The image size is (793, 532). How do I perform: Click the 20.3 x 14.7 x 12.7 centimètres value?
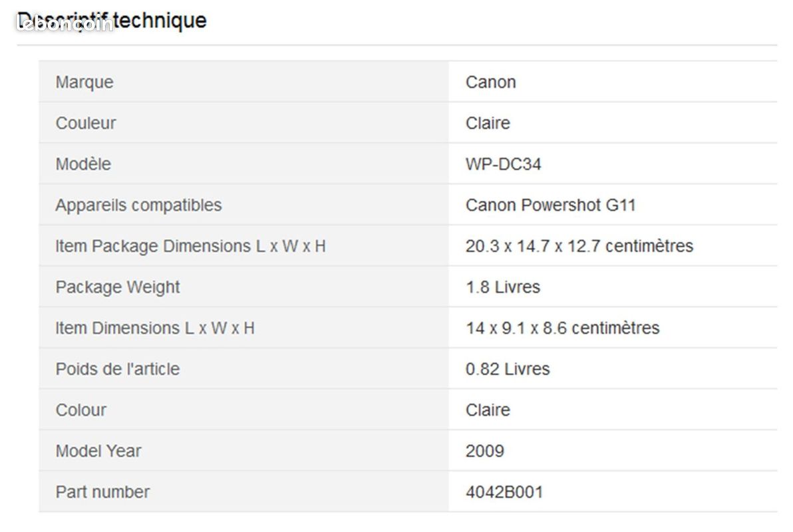click(579, 246)
